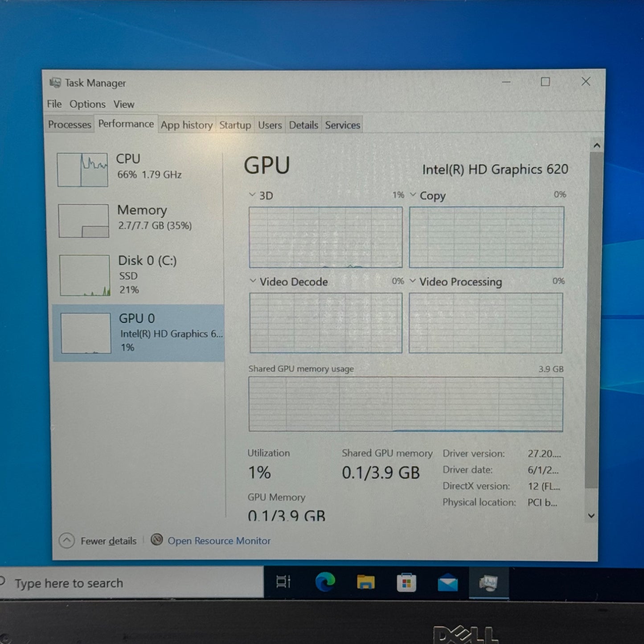Click the scroll down arrow in GPU panel

591,516
